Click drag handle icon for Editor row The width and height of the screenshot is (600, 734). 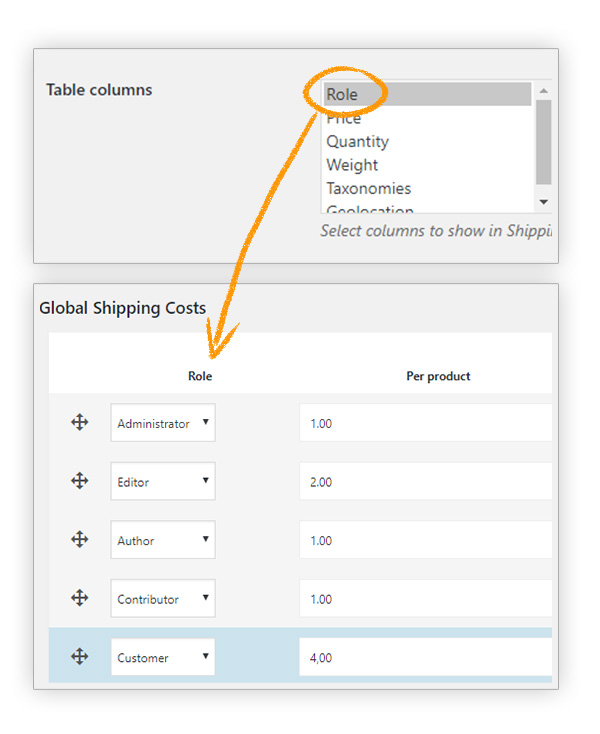click(x=80, y=481)
